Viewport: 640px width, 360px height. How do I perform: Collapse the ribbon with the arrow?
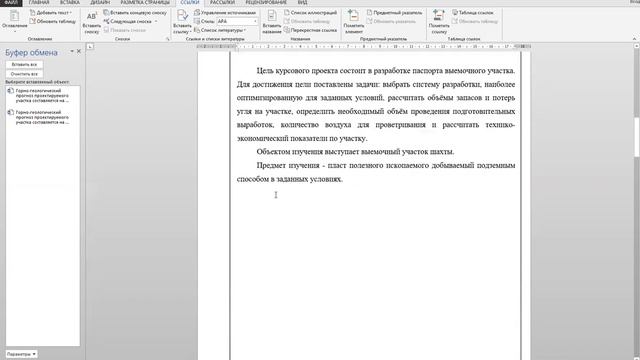click(634, 39)
